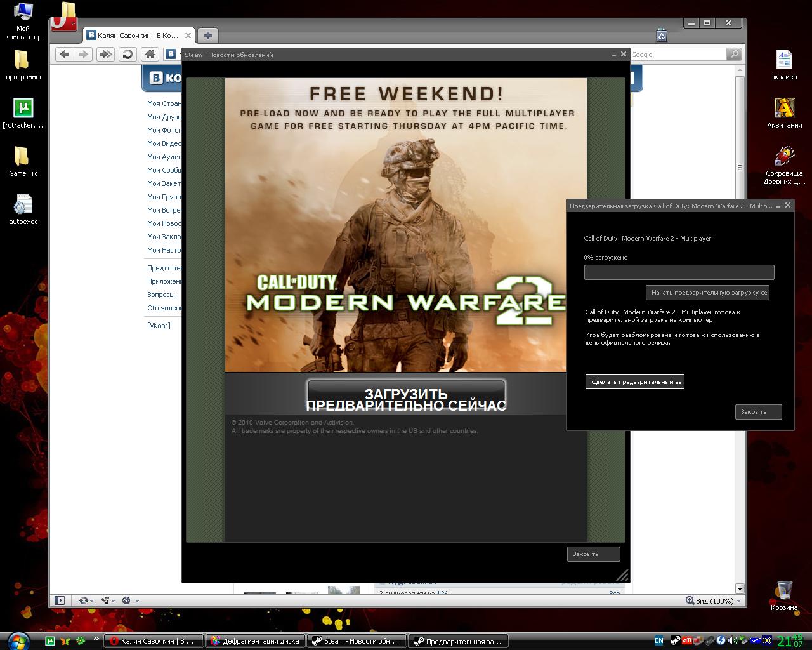
Task: Go to the Opera home page
Action: [150, 55]
